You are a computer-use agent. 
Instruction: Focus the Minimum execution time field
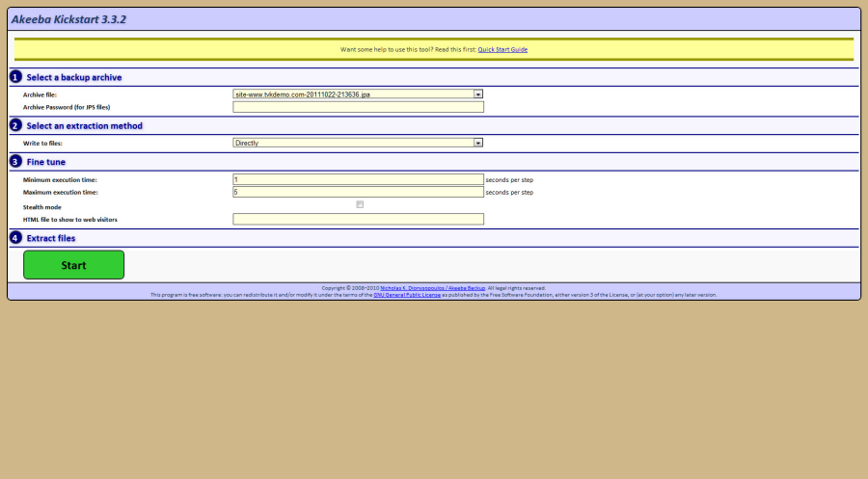[x=358, y=179]
